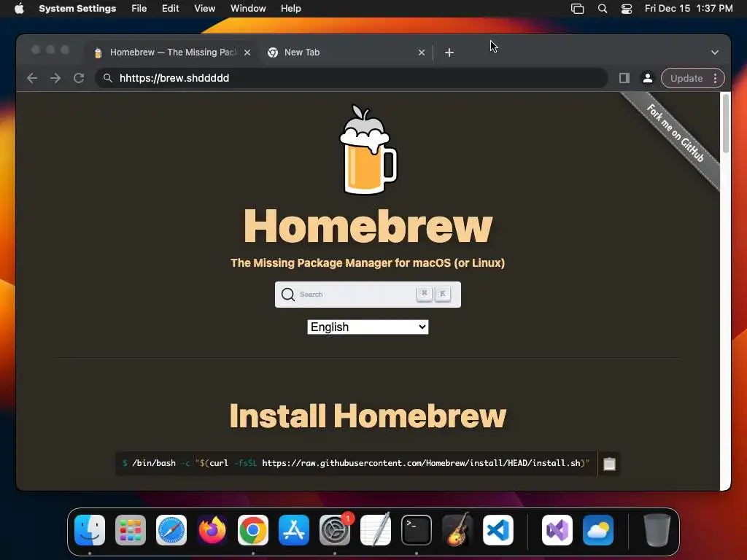Viewport: 747px width, 560px height.
Task: Click the address bar search icon
Action: pos(108,78)
